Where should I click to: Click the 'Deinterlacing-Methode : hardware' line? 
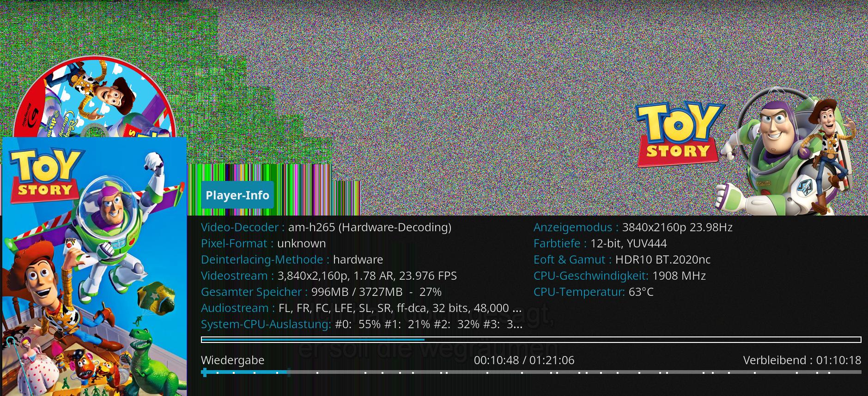(292, 259)
